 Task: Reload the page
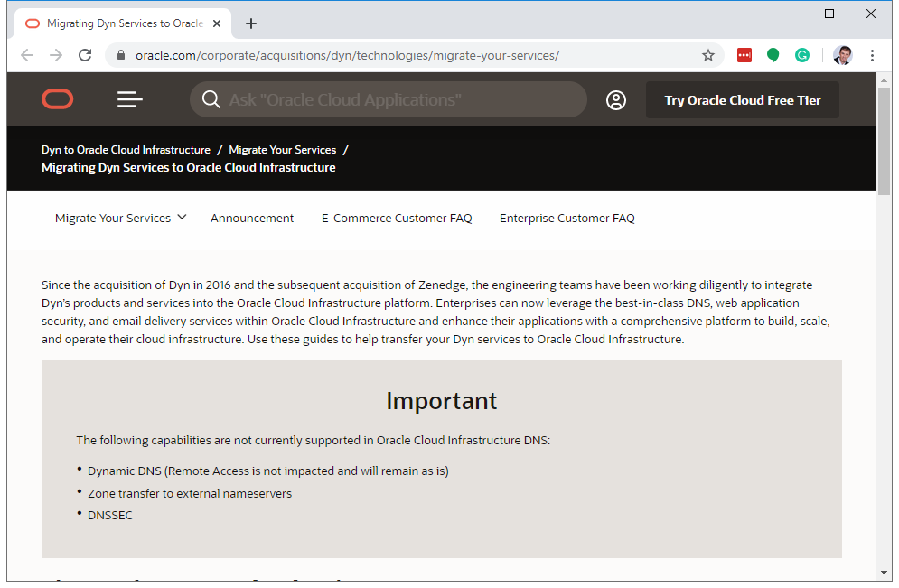coord(85,55)
